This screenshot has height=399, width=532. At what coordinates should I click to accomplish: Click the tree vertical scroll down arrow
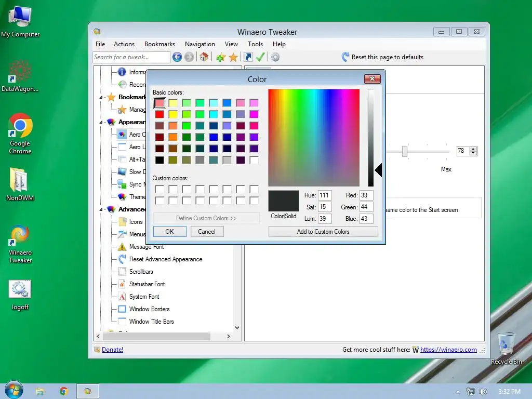coord(237,328)
